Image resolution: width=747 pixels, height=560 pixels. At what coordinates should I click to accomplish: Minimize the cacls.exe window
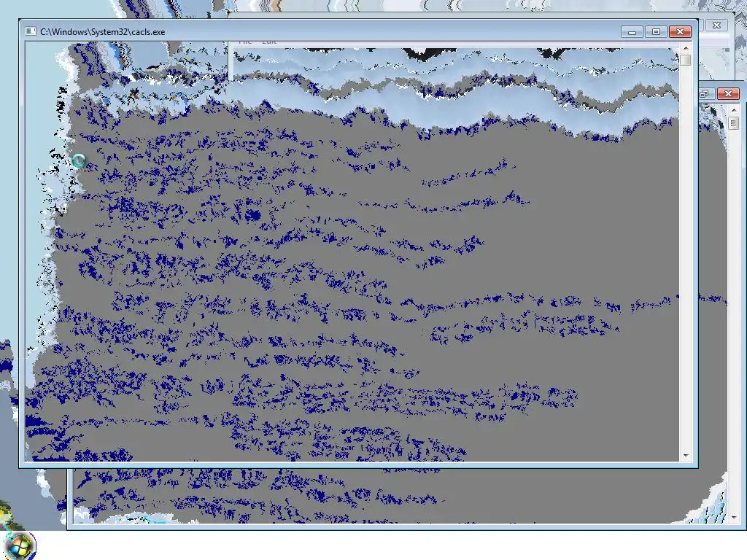[632, 32]
